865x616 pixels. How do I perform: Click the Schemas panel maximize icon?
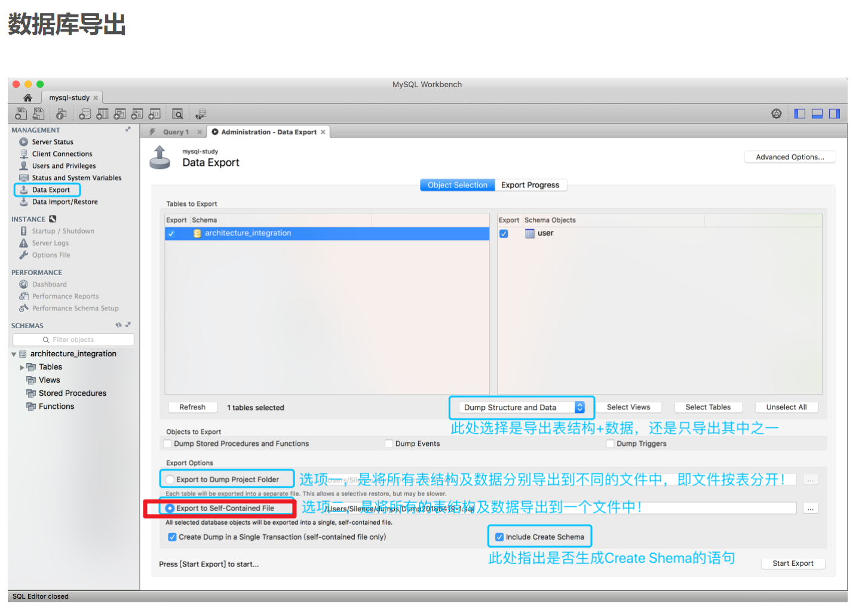tap(128, 325)
